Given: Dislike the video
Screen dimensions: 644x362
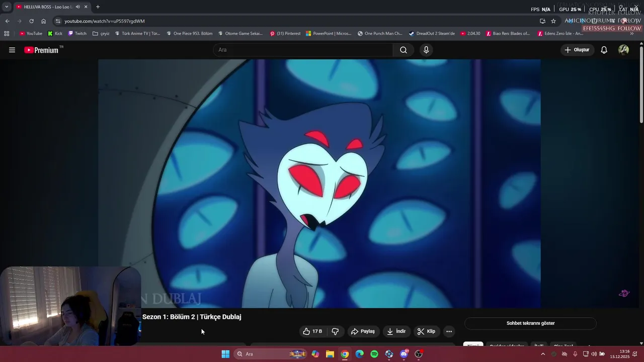Looking at the screenshot, I should point(335,331).
